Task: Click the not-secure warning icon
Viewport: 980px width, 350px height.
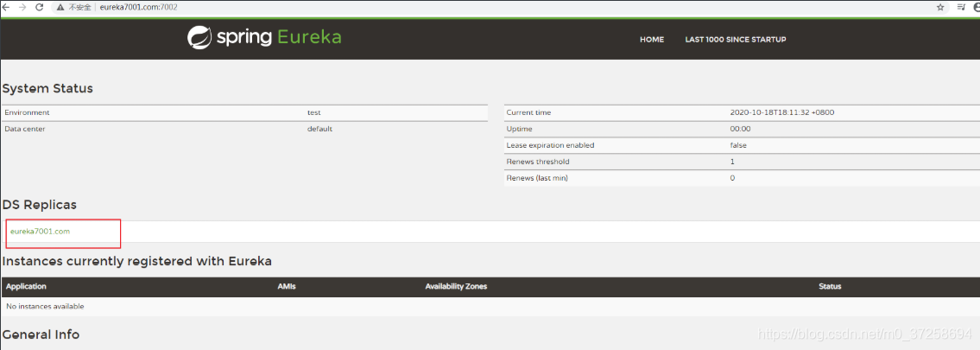Action: (60, 8)
